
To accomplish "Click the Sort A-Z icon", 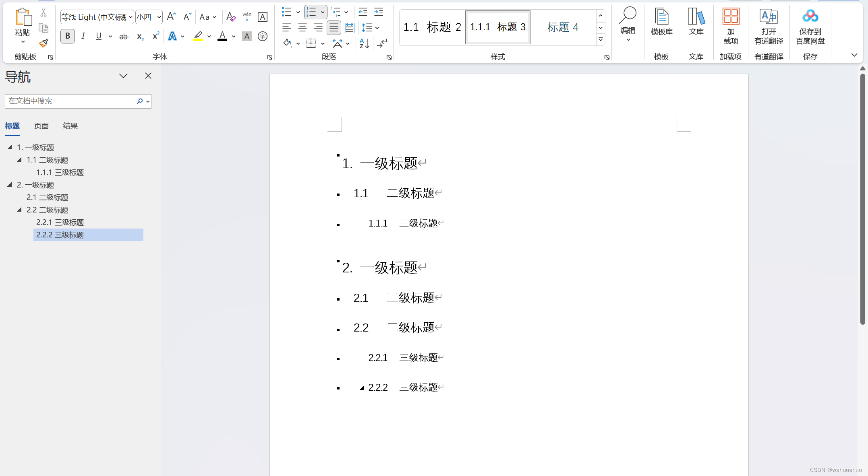I will pos(364,43).
